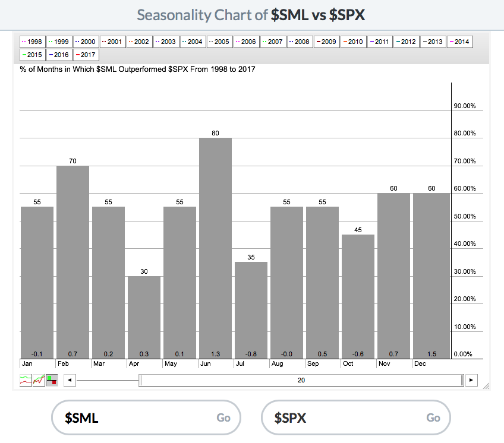Screen dimensions: 504x443
Task: Click the 0.00% axis label
Action: click(463, 355)
